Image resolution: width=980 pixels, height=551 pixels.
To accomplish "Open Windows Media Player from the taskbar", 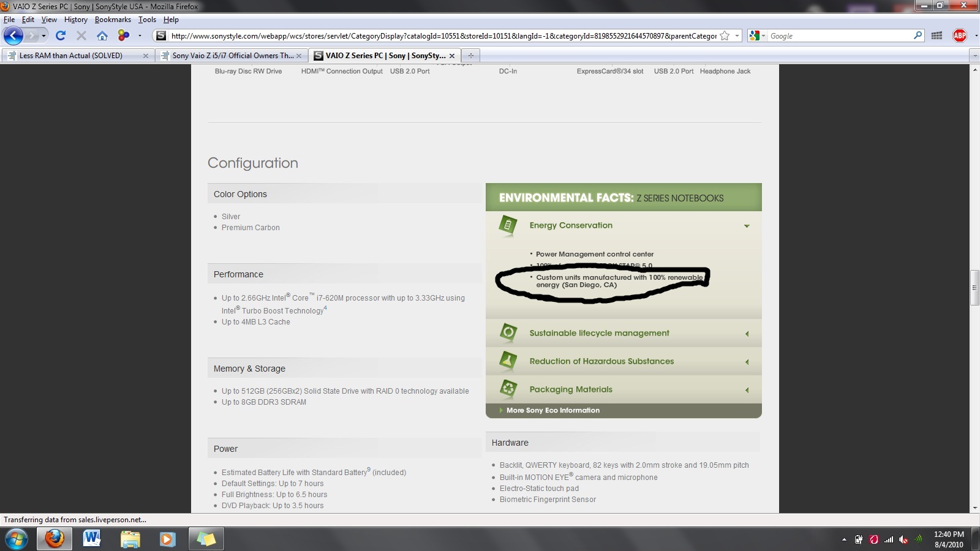I will click(x=167, y=539).
